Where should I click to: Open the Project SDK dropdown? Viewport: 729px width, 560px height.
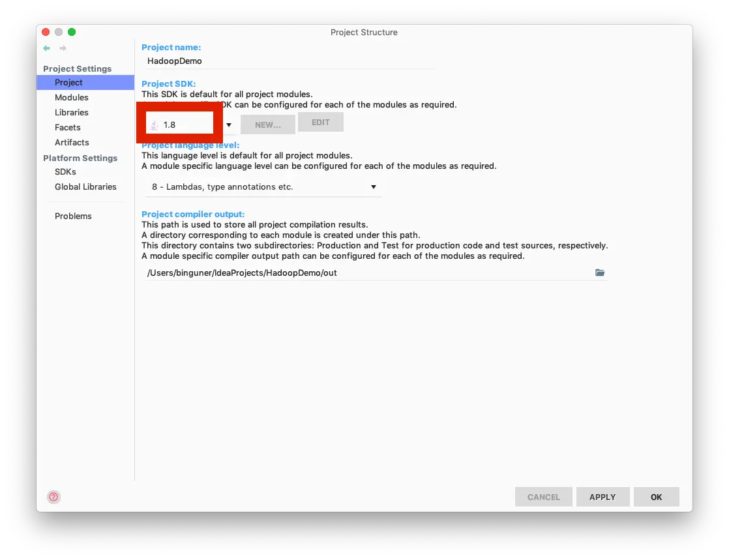click(x=229, y=124)
